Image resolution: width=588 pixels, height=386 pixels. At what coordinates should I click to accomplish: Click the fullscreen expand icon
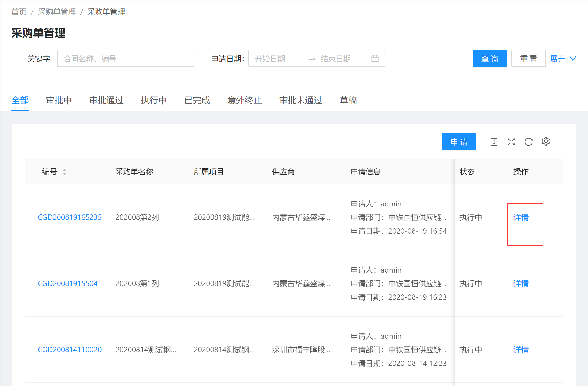coord(511,142)
